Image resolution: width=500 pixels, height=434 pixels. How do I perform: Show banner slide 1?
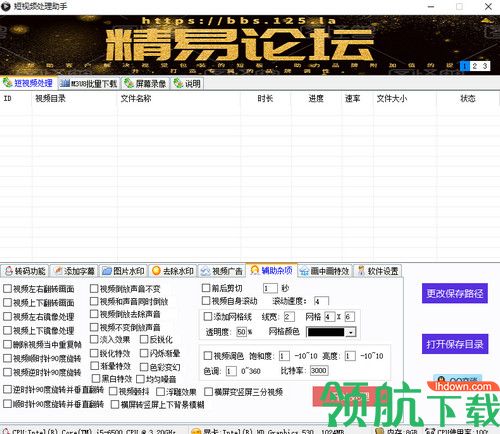(x=464, y=66)
